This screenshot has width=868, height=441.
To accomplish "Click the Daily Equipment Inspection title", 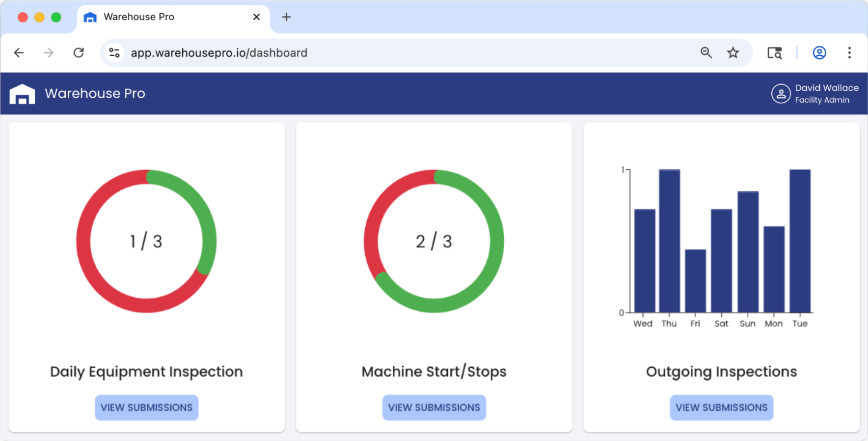I will pyautogui.click(x=146, y=372).
